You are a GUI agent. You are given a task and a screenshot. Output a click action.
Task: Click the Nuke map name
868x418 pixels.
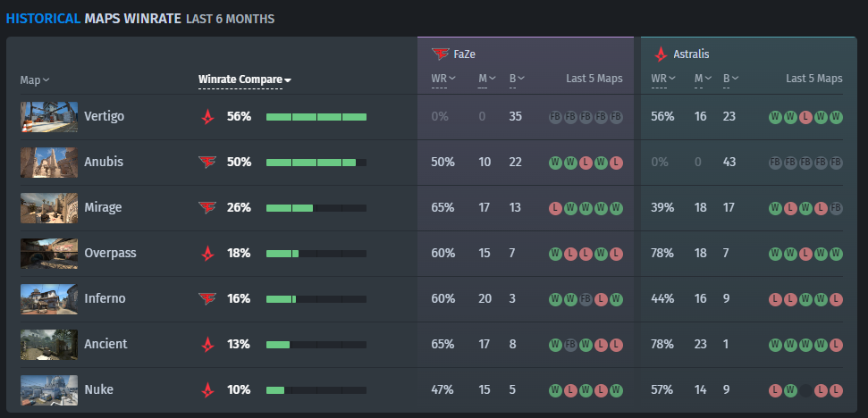98,389
